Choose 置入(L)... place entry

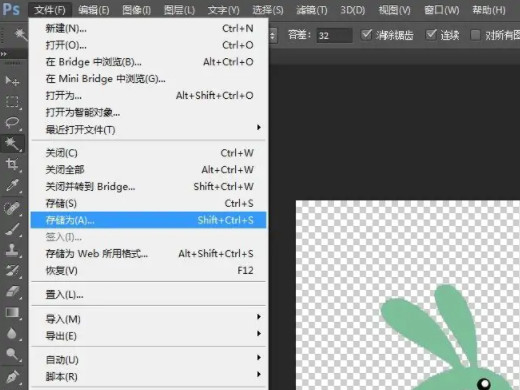[x=148, y=295]
